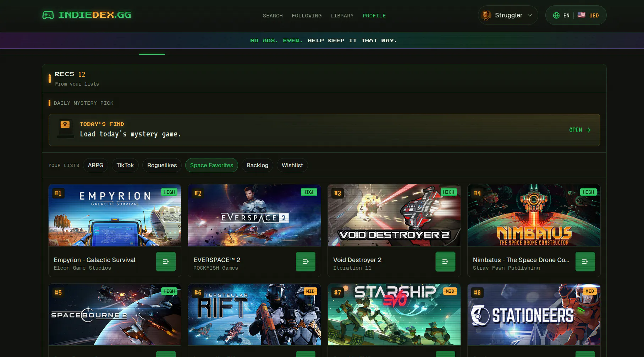Add Nimbatus to a list
The image size is (644, 357).
click(x=585, y=261)
